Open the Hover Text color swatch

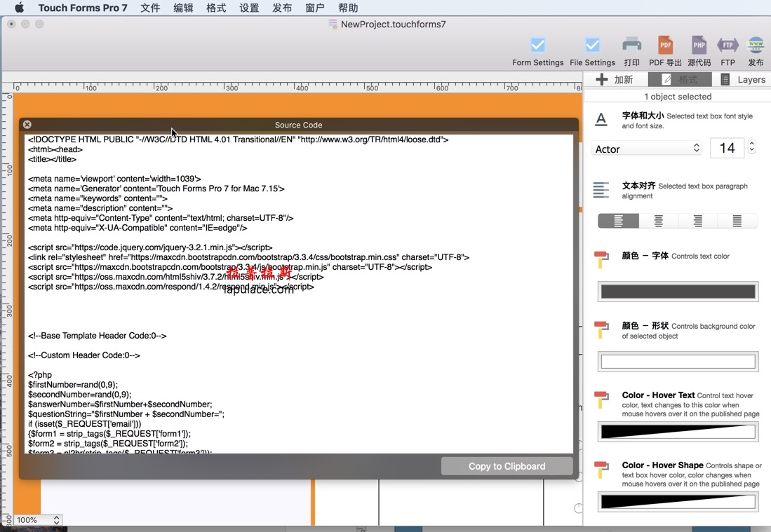click(678, 431)
